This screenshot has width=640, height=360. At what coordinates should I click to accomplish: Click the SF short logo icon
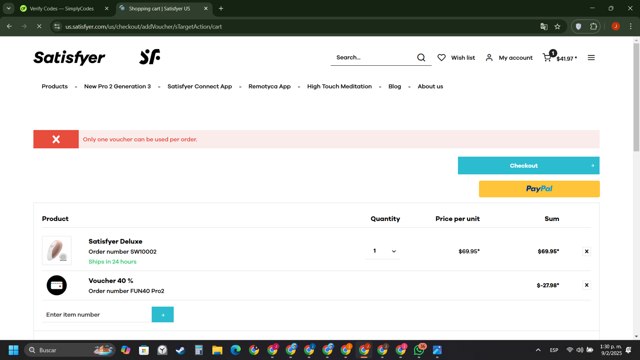click(149, 57)
